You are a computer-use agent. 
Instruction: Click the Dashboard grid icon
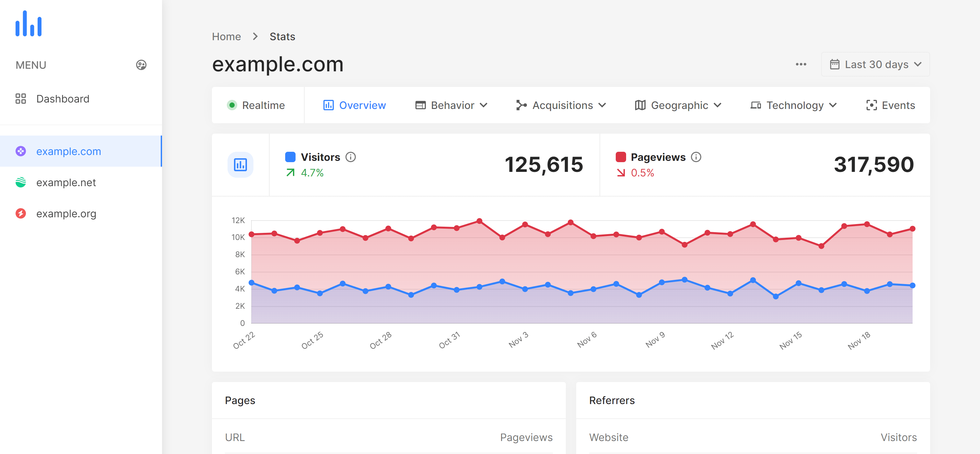[20, 99]
